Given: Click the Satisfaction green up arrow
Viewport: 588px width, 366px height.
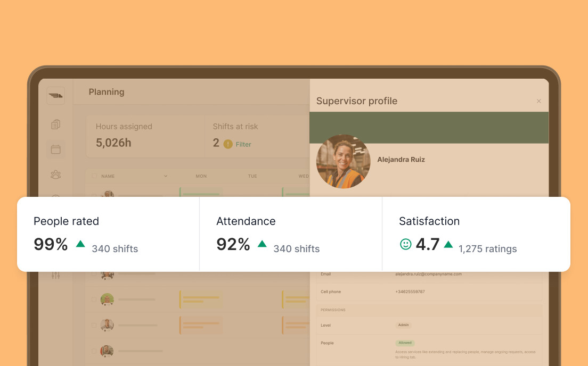Looking at the screenshot, I should click(448, 245).
